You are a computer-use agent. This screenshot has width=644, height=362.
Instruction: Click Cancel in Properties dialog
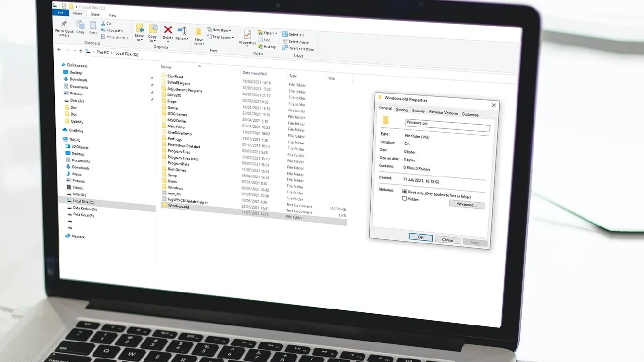(x=447, y=239)
